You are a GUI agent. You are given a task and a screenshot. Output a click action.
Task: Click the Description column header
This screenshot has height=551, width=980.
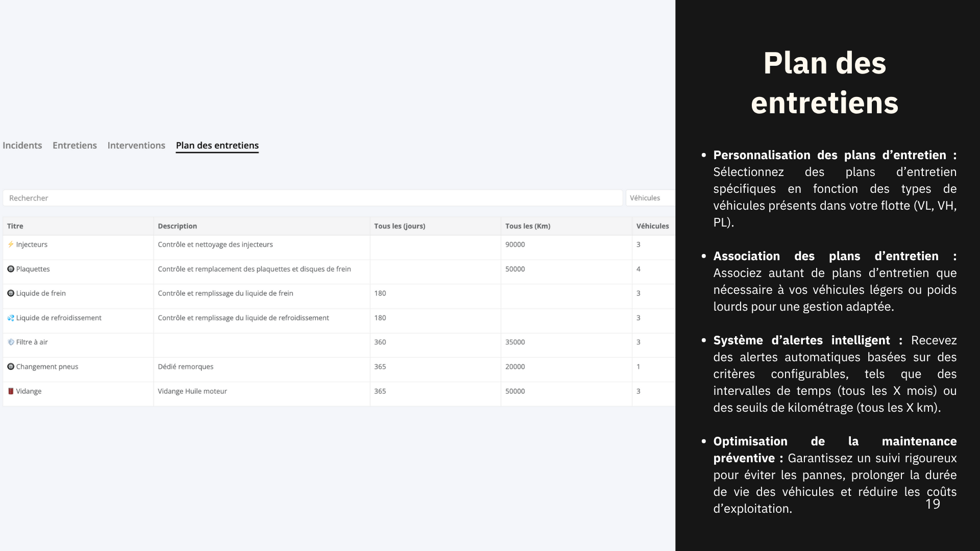177,226
